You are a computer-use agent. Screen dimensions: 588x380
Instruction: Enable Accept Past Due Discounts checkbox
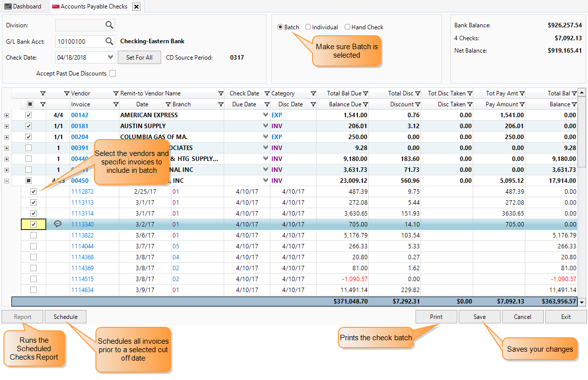(112, 74)
